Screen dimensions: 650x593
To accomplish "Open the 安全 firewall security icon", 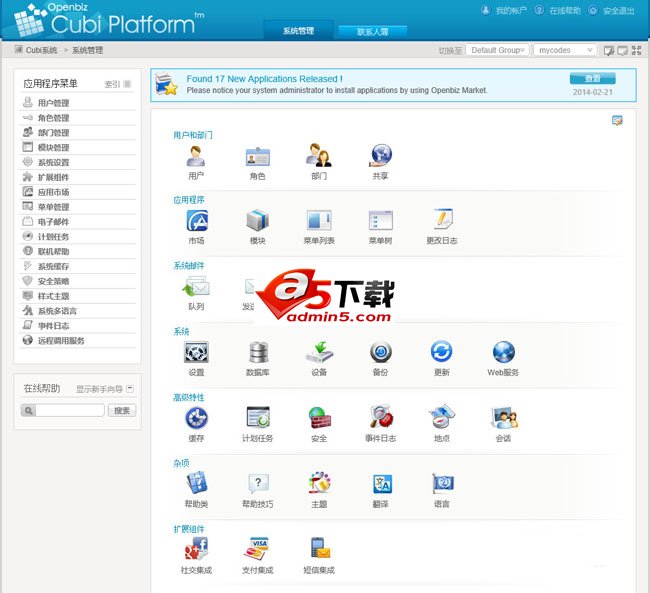I will 319,418.
